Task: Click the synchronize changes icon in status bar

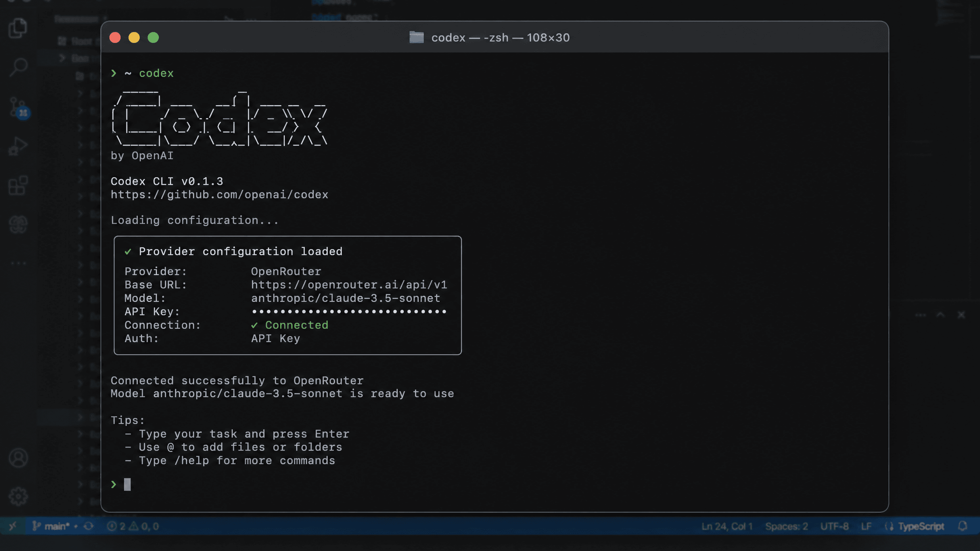Action: pyautogui.click(x=88, y=526)
